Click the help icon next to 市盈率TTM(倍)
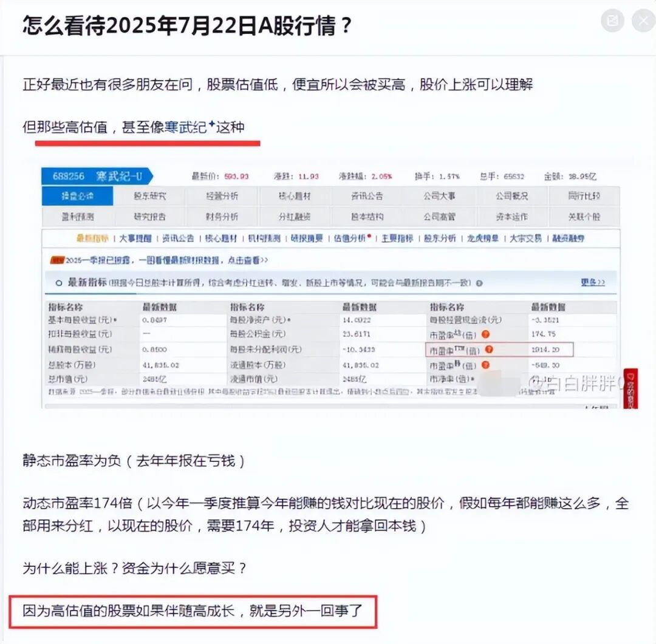Image resolution: width=656 pixels, height=644 pixels. (488, 349)
